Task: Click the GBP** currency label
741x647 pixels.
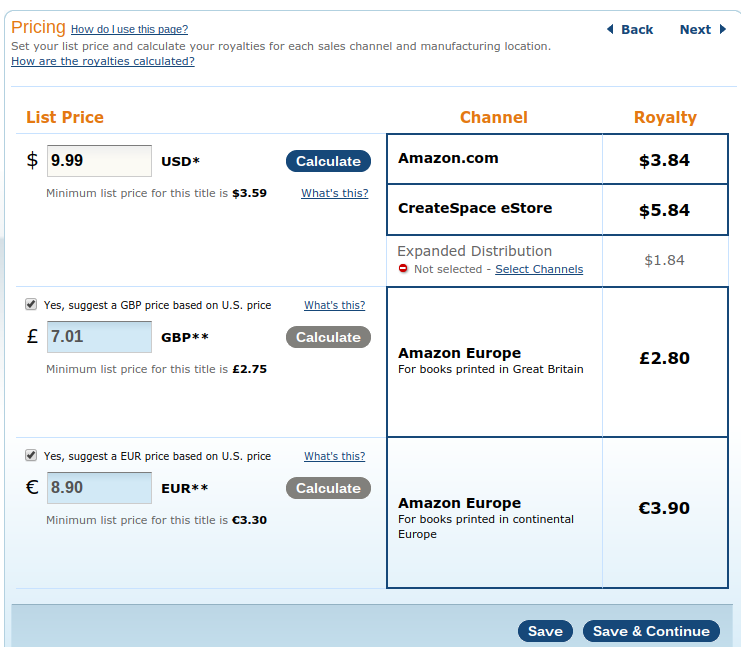Action: (x=185, y=337)
